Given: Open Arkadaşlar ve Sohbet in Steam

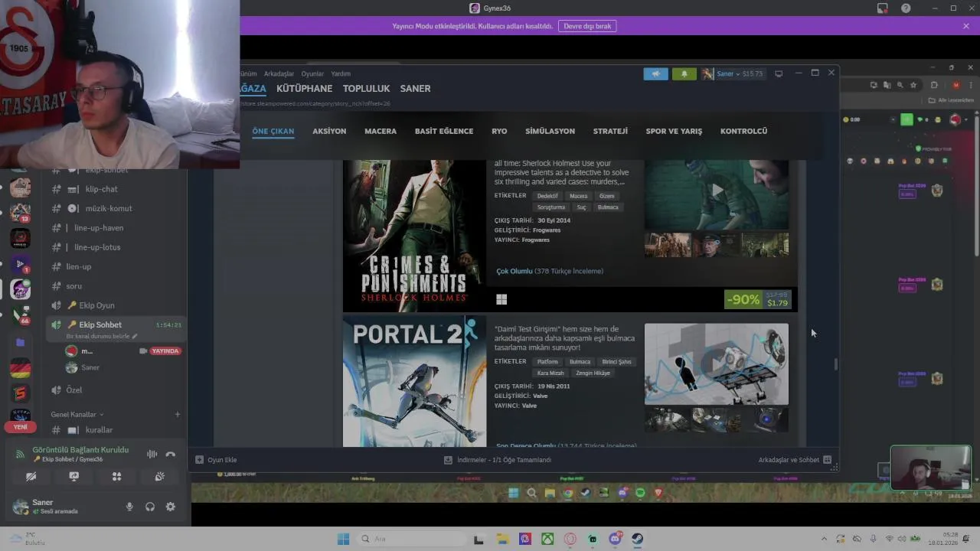Looking at the screenshot, I should 795,460.
